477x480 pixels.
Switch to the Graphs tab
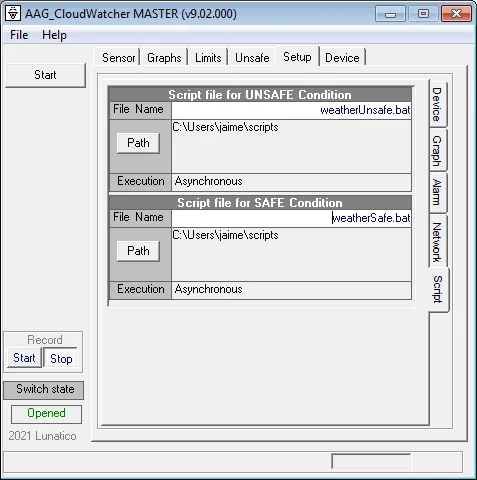(x=164, y=58)
